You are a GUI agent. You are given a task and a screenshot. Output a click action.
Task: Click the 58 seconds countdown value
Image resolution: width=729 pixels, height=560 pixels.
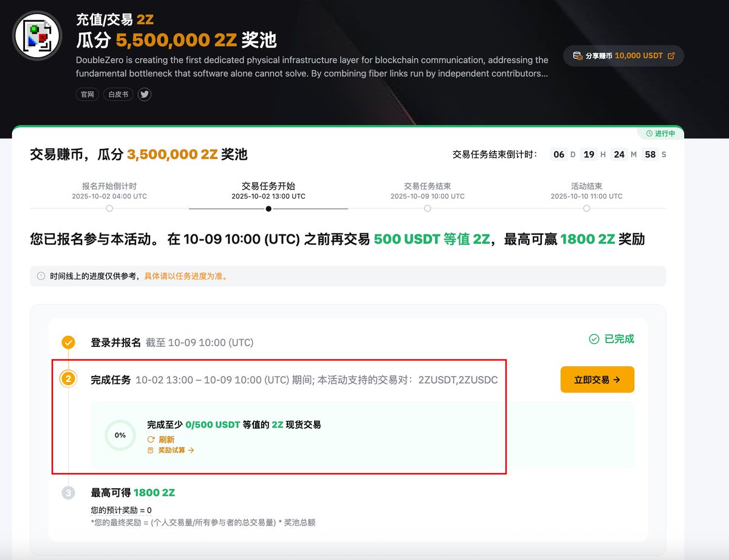coord(650,154)
